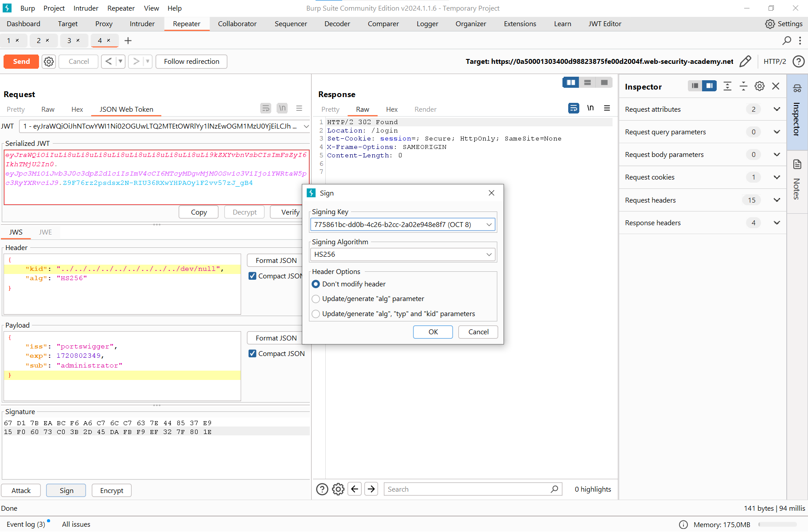Add a new Repeater tab
808x532 pixels.
[x=128, y=41]
